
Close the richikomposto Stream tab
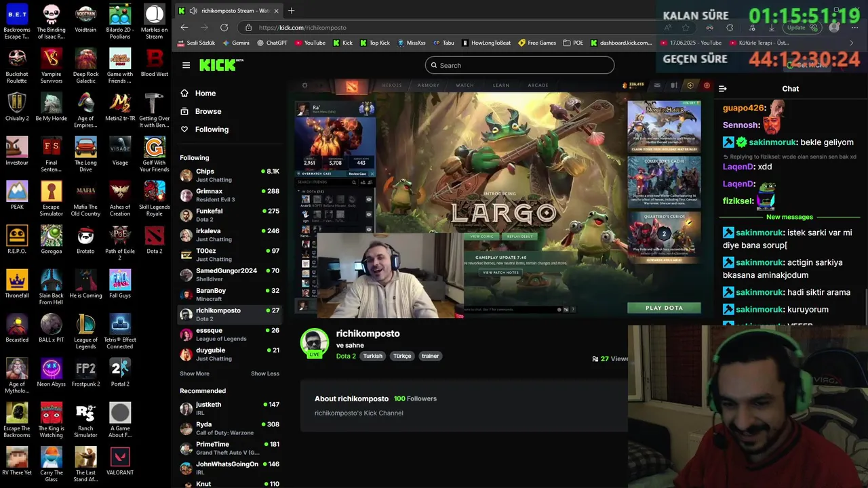point(277,10)
